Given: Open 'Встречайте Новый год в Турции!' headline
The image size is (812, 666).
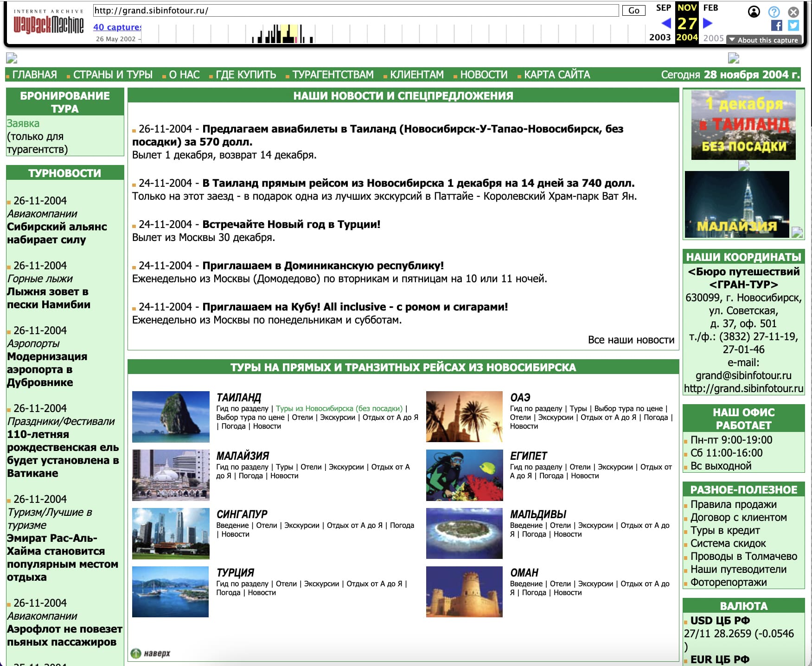Looking at the screenshot, I should coord(291,224).
